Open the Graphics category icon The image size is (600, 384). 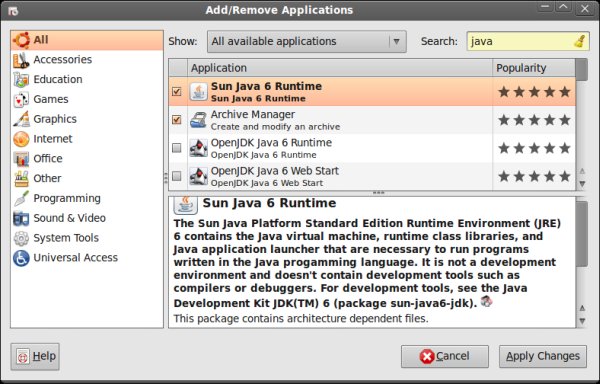(x=21, y=119)
